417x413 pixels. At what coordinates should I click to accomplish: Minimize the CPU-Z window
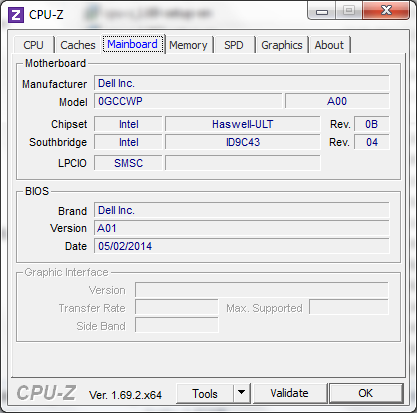(x=322, y=12)
